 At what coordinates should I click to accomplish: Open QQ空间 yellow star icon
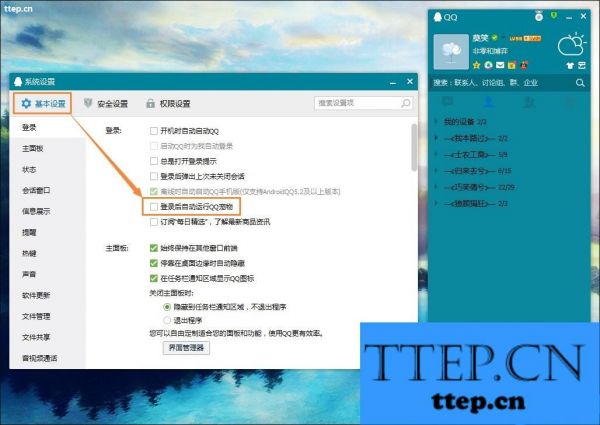tap(476, 65)
